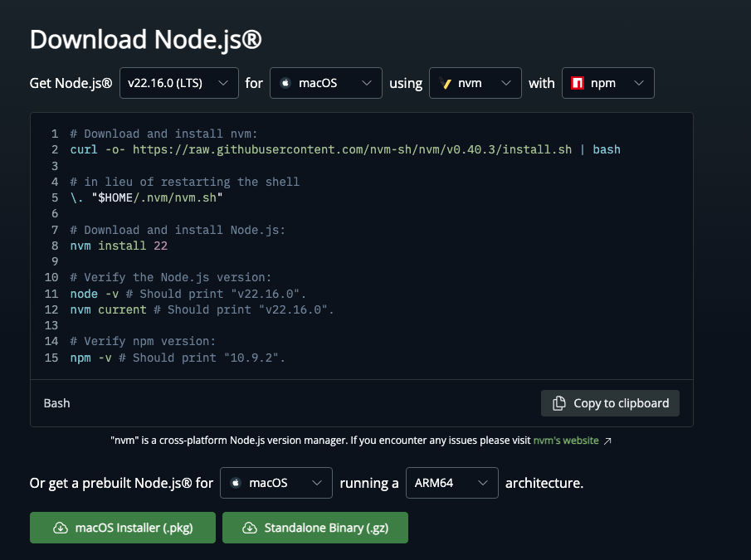The height and width of the screenshot is (560, 751).
Task: Click the chevron on the version dropdown
Action: [223, 83]
